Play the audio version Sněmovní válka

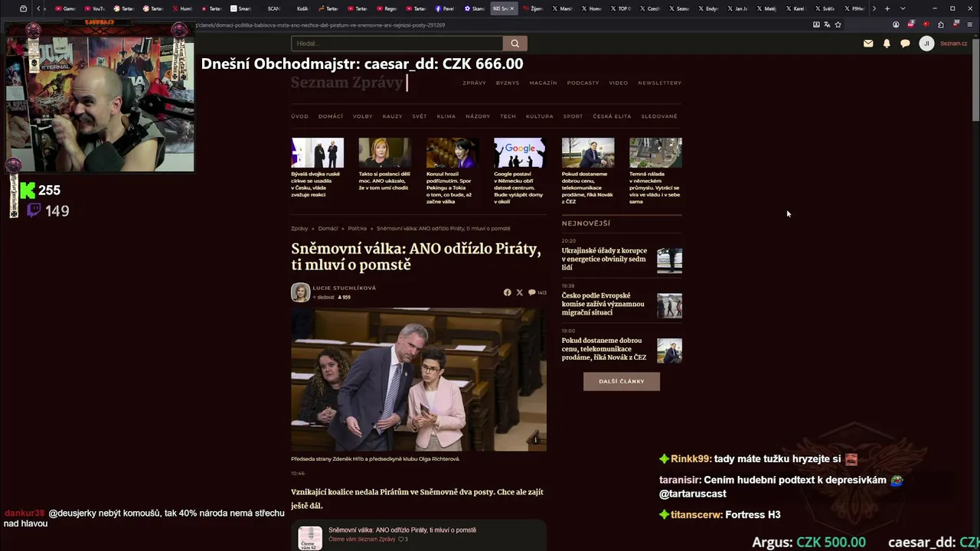coord(402,530)
